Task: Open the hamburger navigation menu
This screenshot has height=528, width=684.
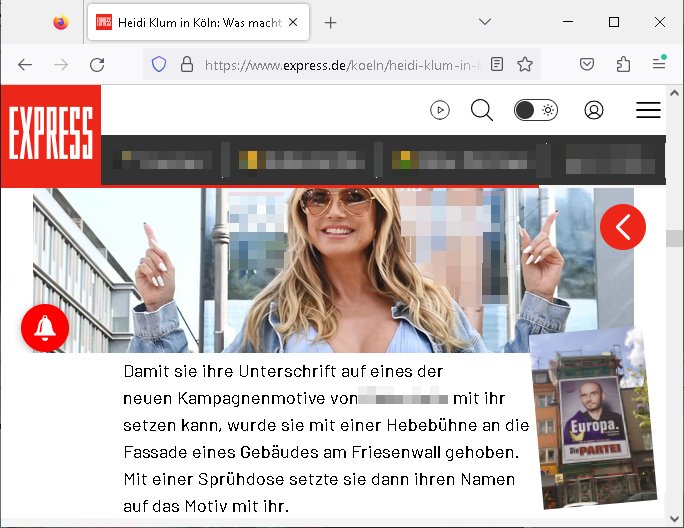Action: coord(648,110)
